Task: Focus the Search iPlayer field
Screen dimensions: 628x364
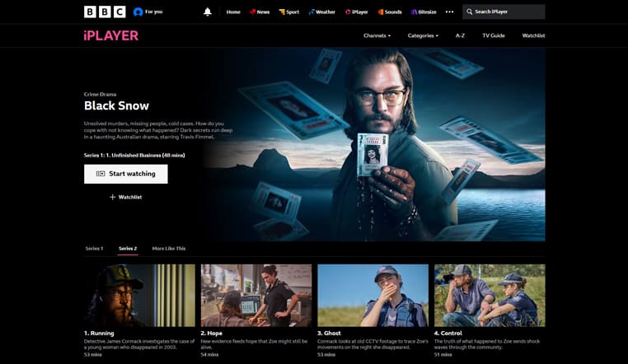Action: 504,12
